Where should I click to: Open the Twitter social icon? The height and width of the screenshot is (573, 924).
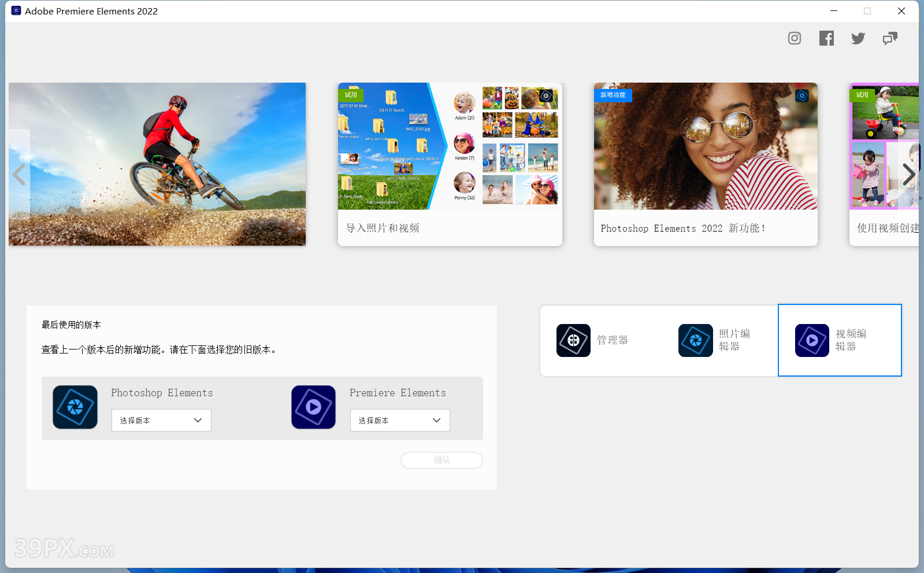[x=858, y=38]
